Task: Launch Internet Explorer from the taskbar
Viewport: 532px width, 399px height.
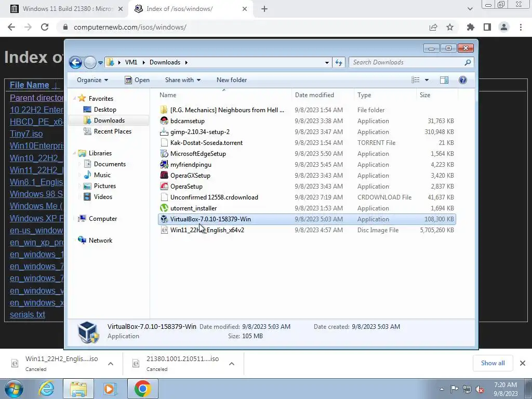Action: (x=46, y=389)
